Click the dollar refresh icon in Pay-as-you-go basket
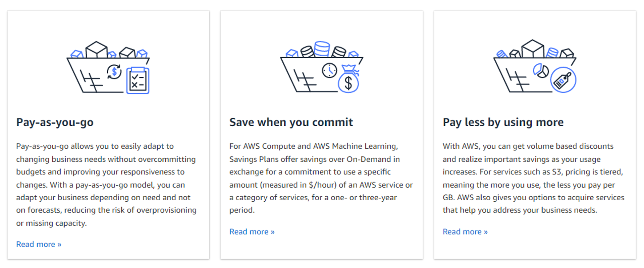Image resolution: width=644 pixels, height=268 pixels. pyautogui.click(x=114, y=72)
